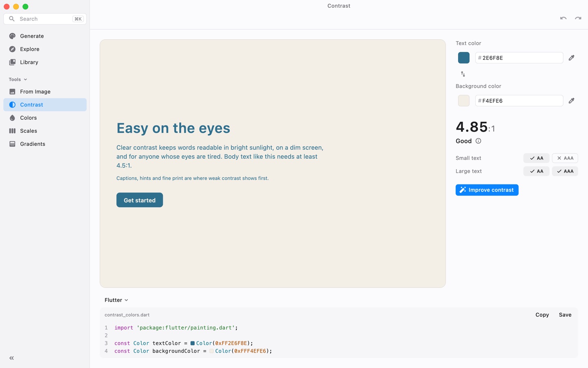588x368 pixels.
Task: Click Large text AA badge
Action: [537, 171]
